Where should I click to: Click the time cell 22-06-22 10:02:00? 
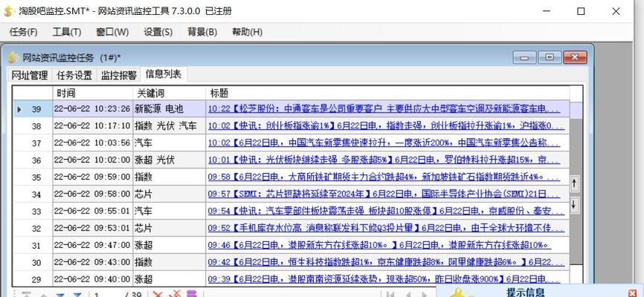[93, 160]
